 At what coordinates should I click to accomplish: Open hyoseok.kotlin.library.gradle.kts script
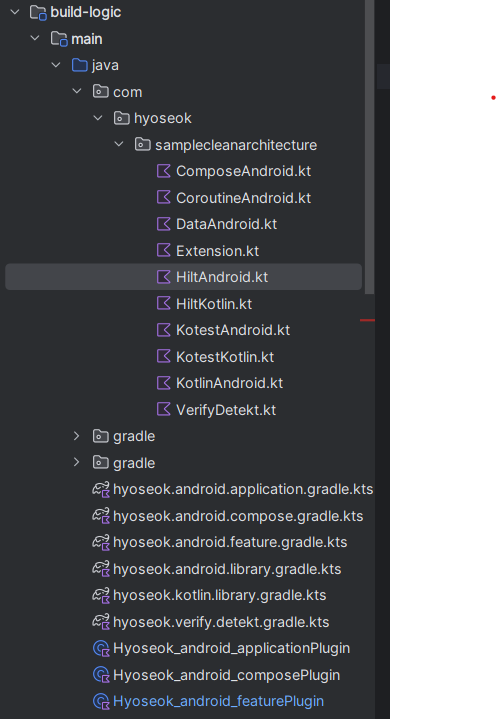tap(220, 595)
